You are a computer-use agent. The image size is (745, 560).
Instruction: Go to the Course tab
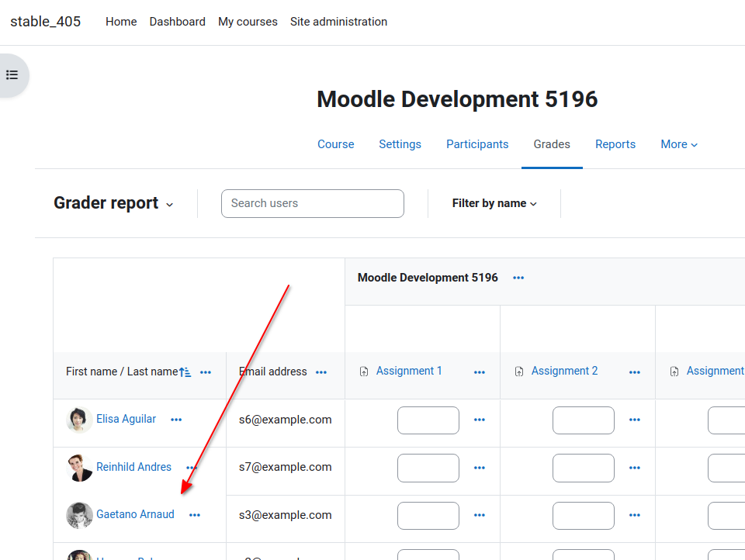point(336,144)
